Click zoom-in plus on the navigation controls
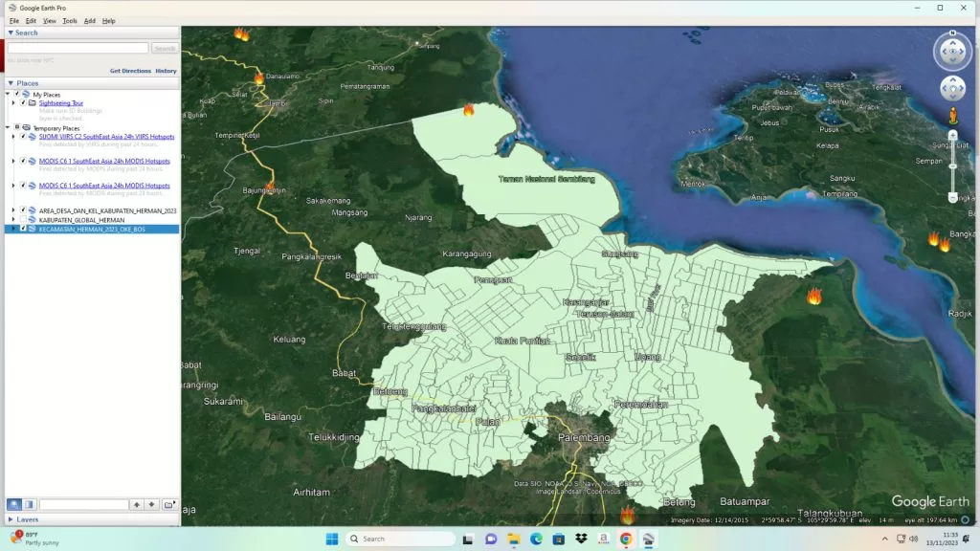The image size is (980, 551). (x=952, y=134)
